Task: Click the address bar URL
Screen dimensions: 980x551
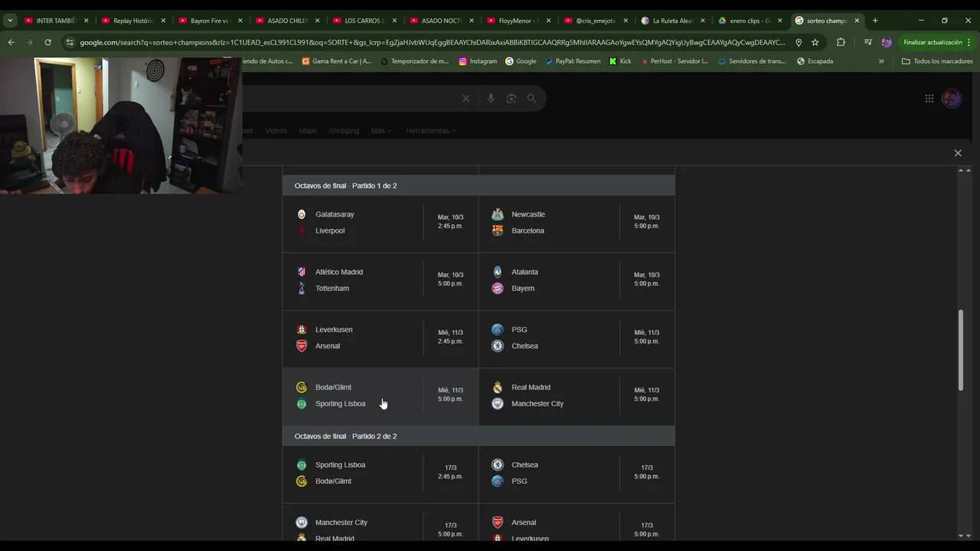Action: [x=433, y=42]
